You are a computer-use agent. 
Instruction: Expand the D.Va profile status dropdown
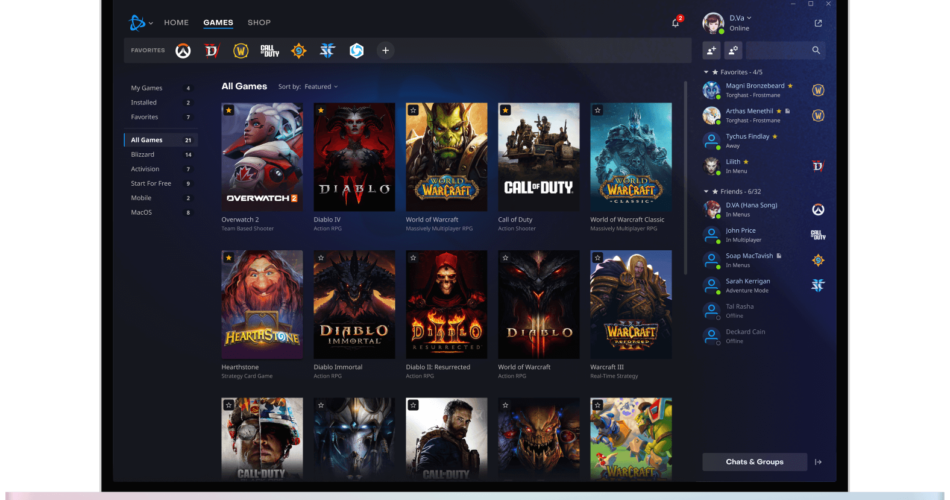click(748, 18)
